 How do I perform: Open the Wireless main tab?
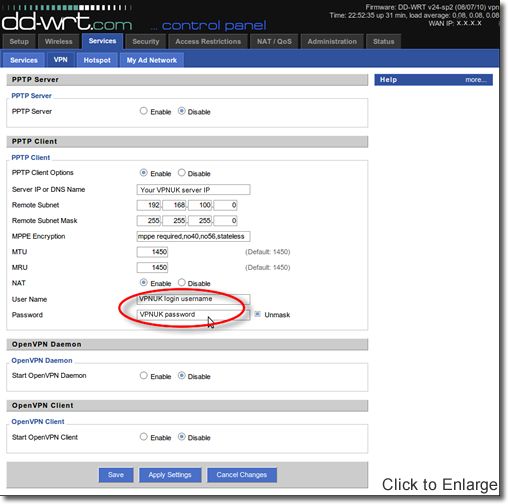coord(58,42)
